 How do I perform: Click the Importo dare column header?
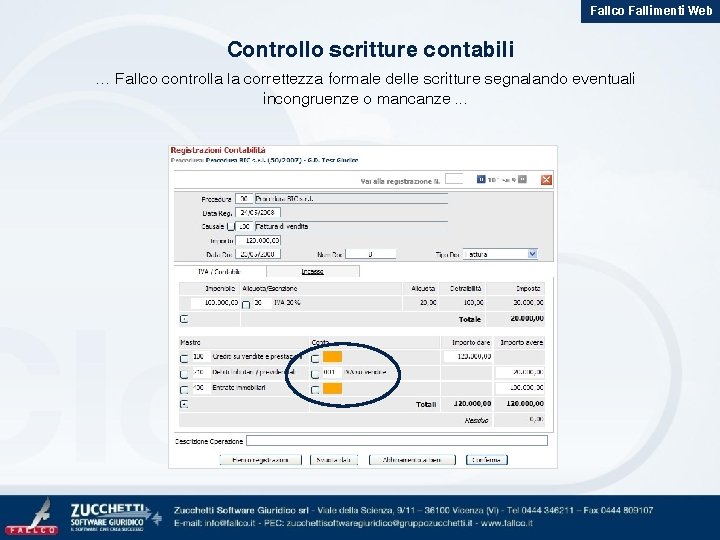[x=471, y=343]
